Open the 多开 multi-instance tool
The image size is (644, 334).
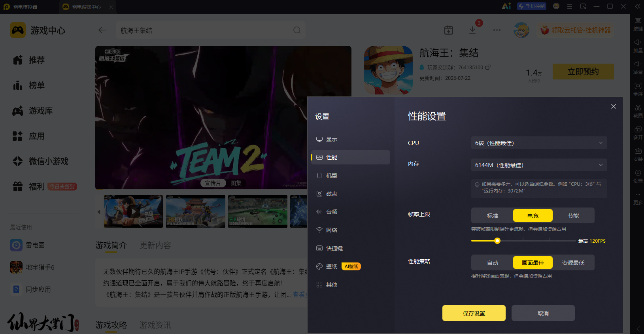[638, 132]
